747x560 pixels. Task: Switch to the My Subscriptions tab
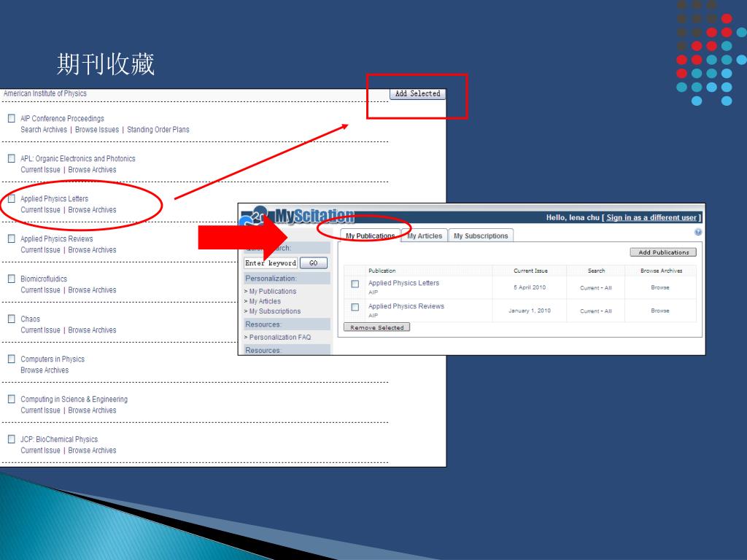481,236
